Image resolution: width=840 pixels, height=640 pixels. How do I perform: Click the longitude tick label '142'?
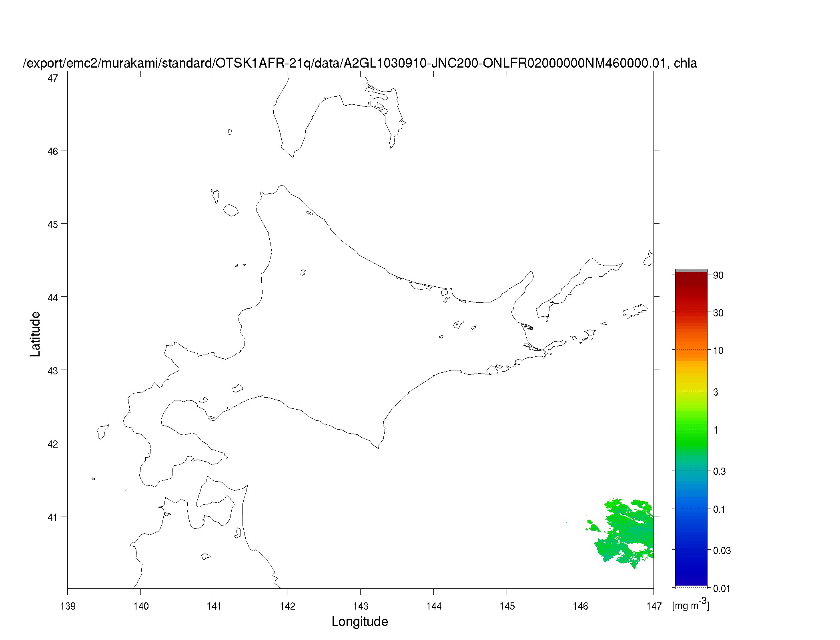(x=287, y=606)
